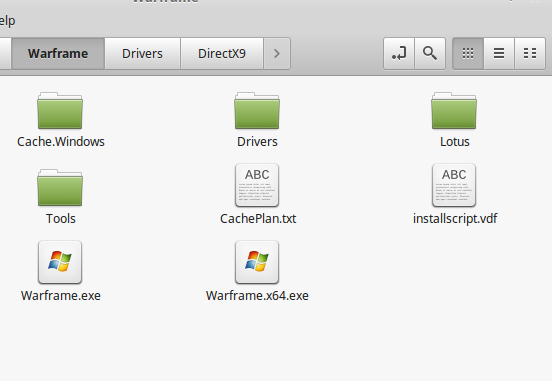
Task: Go to Drivers in path bar
Action: coord(142,54)
